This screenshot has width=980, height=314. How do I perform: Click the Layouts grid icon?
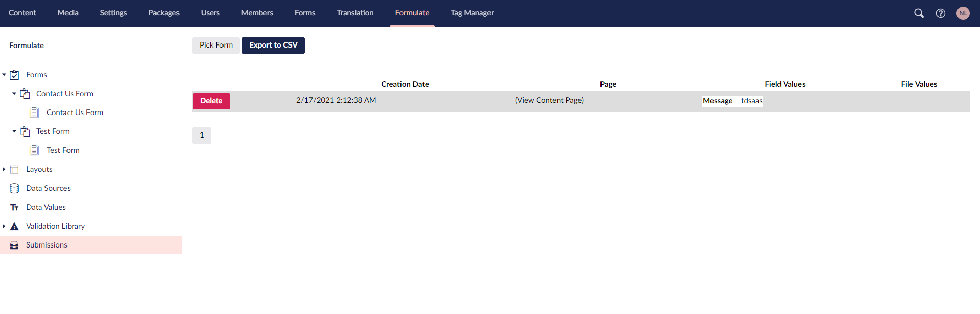(x=14, y=169)
